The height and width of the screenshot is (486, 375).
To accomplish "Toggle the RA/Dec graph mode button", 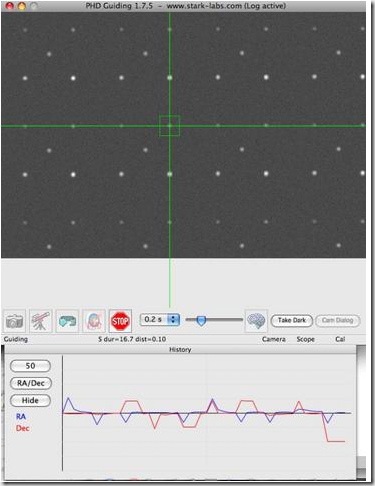I will pyautogui.click(x=30, y=383).
